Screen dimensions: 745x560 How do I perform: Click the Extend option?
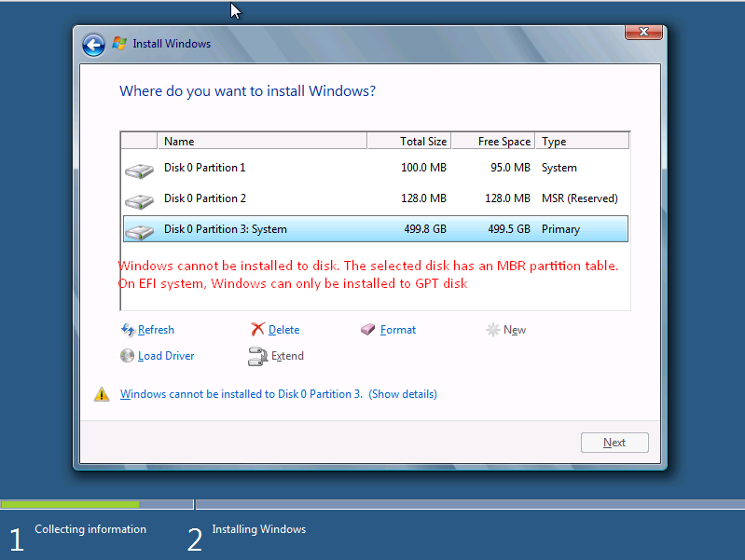287,356
